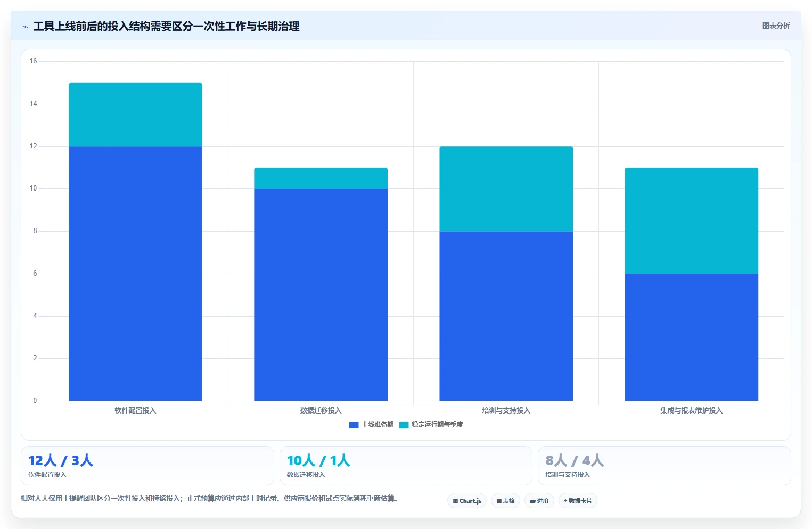Image resolution: width=812 pixels, height=529 pixels.
Task: Open the 12人 / 3人 data card
Action: (147, 466)
